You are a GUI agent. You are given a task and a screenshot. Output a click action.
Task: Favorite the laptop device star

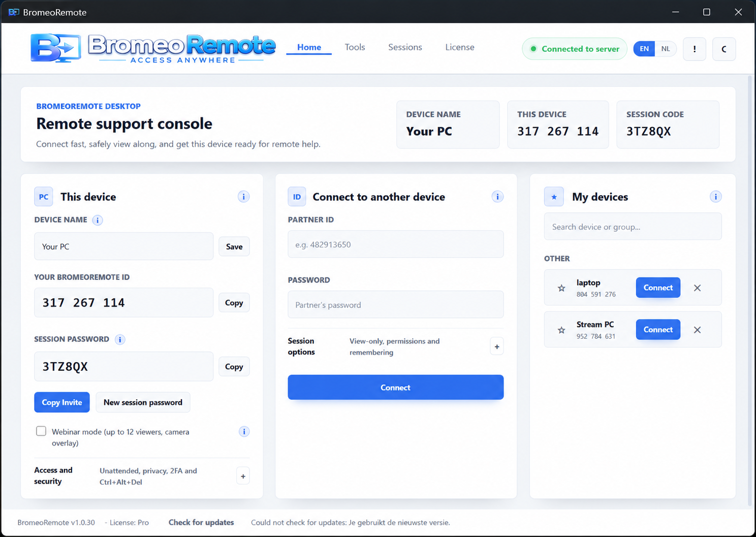561,288
